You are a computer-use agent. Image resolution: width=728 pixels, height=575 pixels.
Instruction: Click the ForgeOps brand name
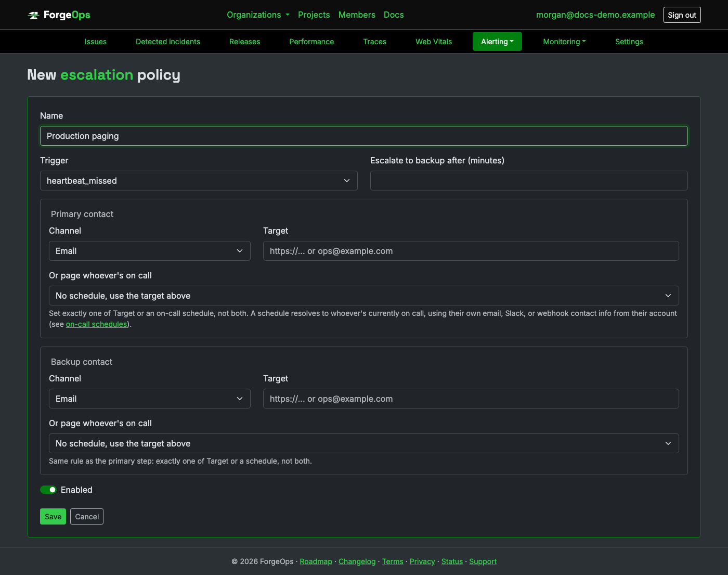[x=67, y=15]
